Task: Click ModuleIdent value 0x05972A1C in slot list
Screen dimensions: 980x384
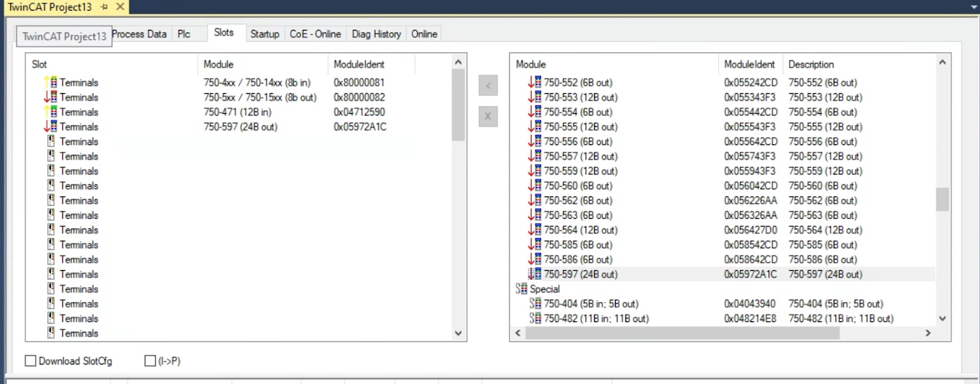Action: [360, 126]
